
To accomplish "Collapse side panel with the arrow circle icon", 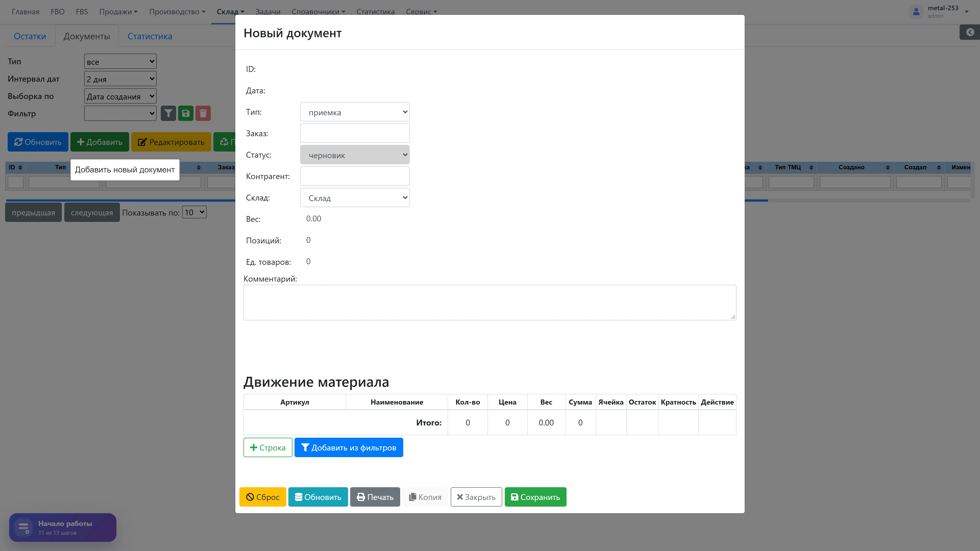I will click(x=970, y=32).
